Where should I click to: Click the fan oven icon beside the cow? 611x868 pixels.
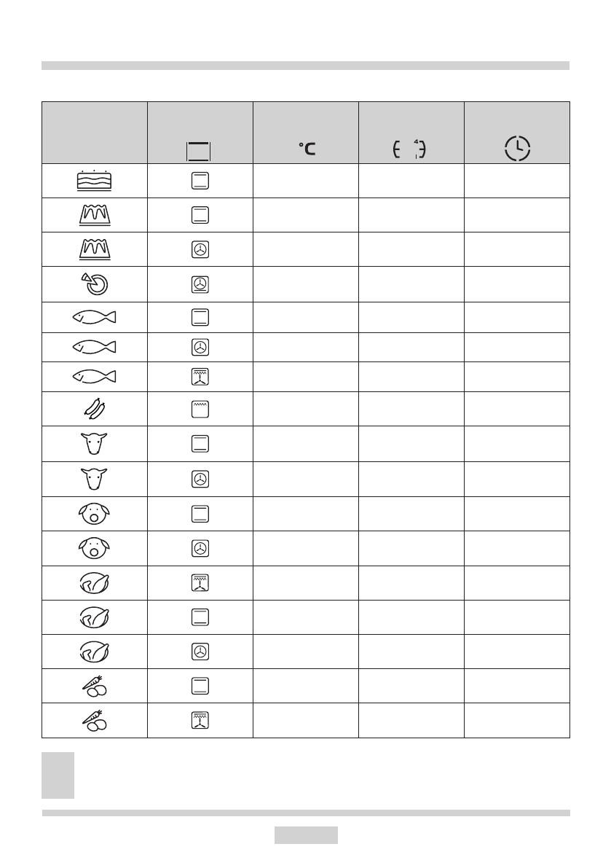click(x=200, y=480)
